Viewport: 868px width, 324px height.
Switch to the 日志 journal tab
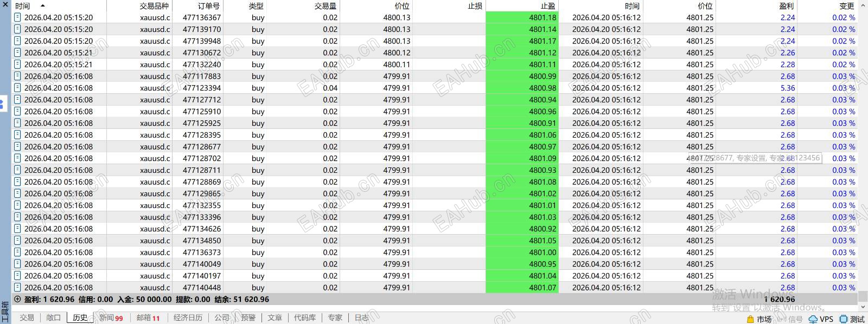point(362,317)
